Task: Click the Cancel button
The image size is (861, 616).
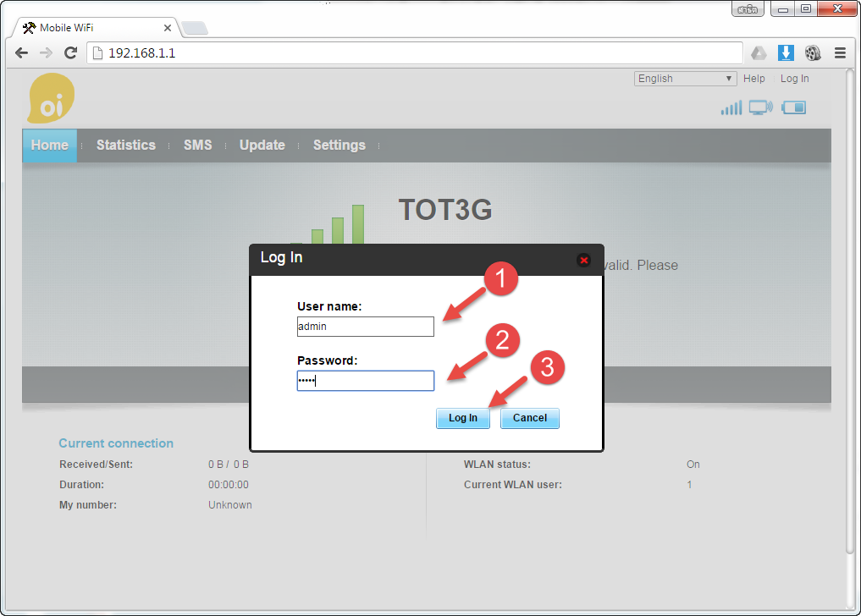Action: (x=530, y=418)
